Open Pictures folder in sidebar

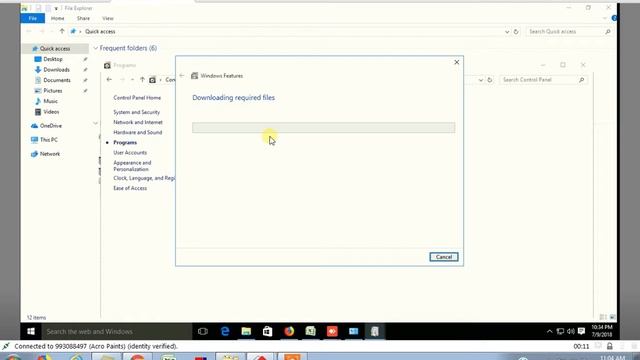[53, 91]
